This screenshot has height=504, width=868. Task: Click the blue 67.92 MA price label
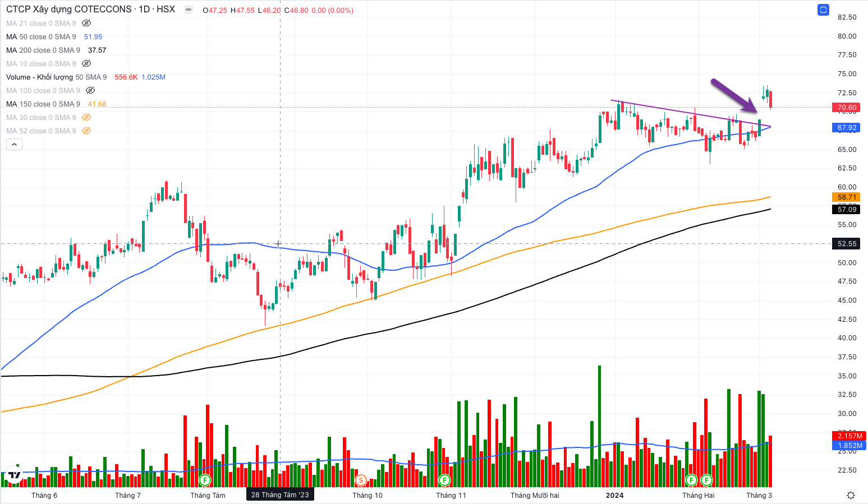point(847,128)
